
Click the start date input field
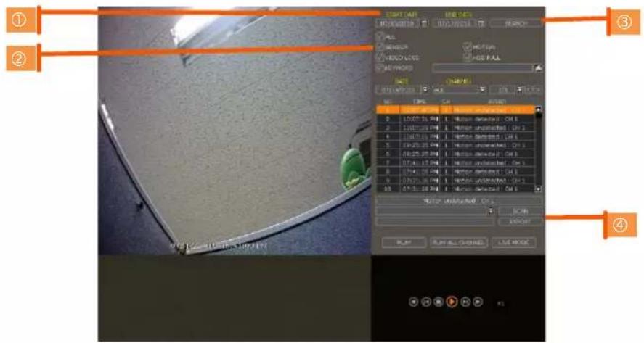396,24
